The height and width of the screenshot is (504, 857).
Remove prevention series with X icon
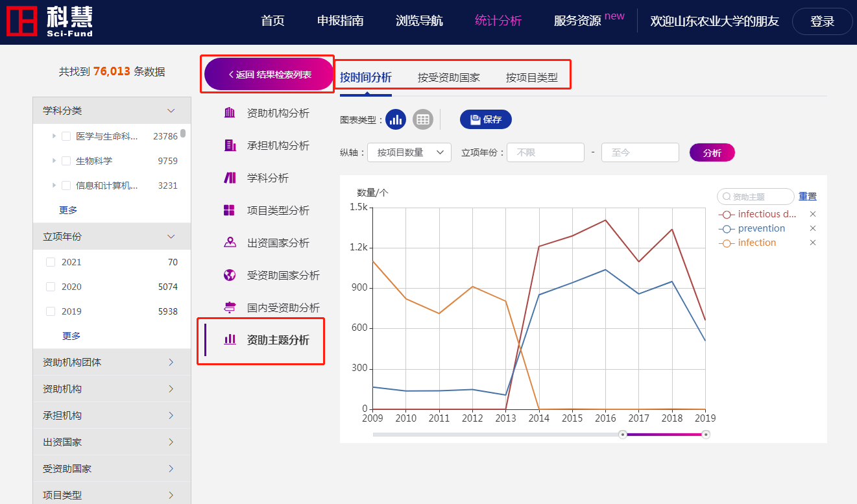[813, 228]
